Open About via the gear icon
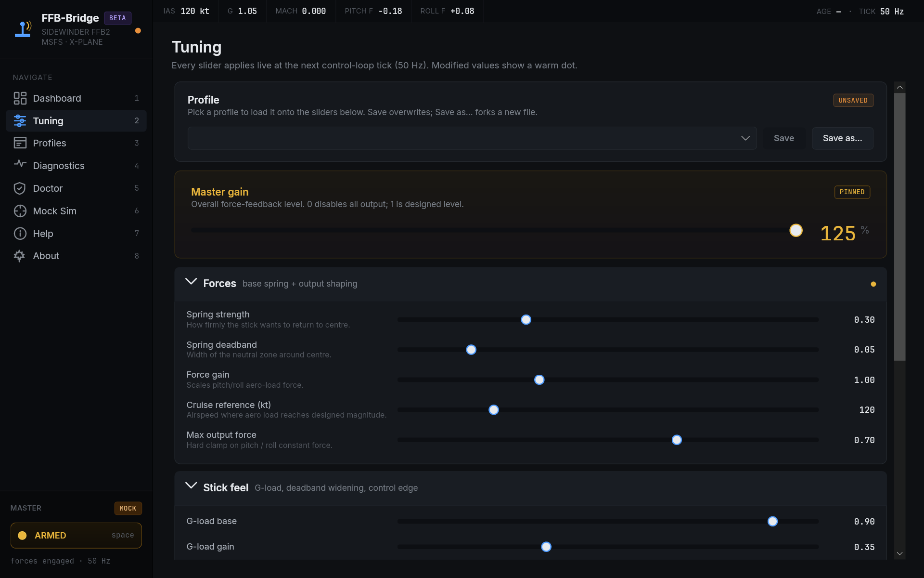924x578 pixels. pos(20,256)
